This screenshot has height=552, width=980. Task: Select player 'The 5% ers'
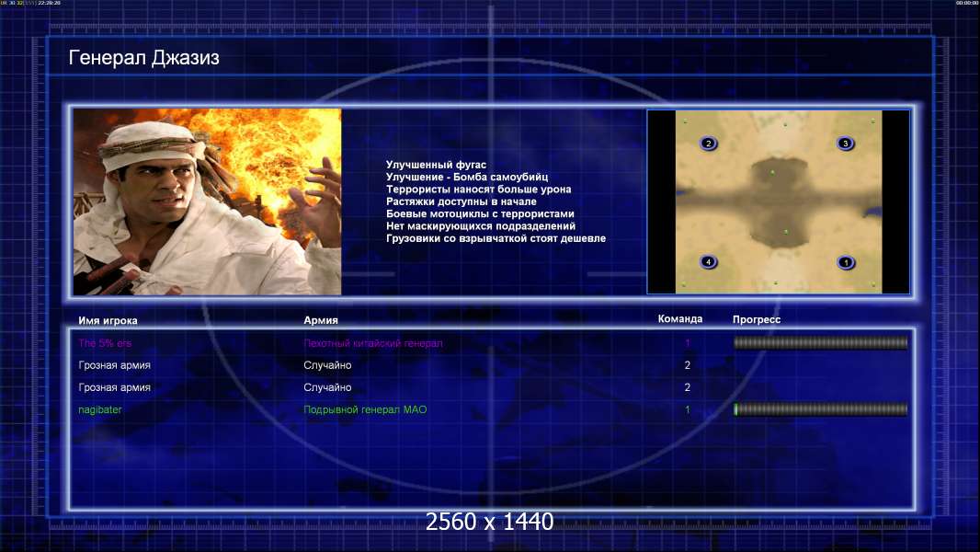(105, 343)
